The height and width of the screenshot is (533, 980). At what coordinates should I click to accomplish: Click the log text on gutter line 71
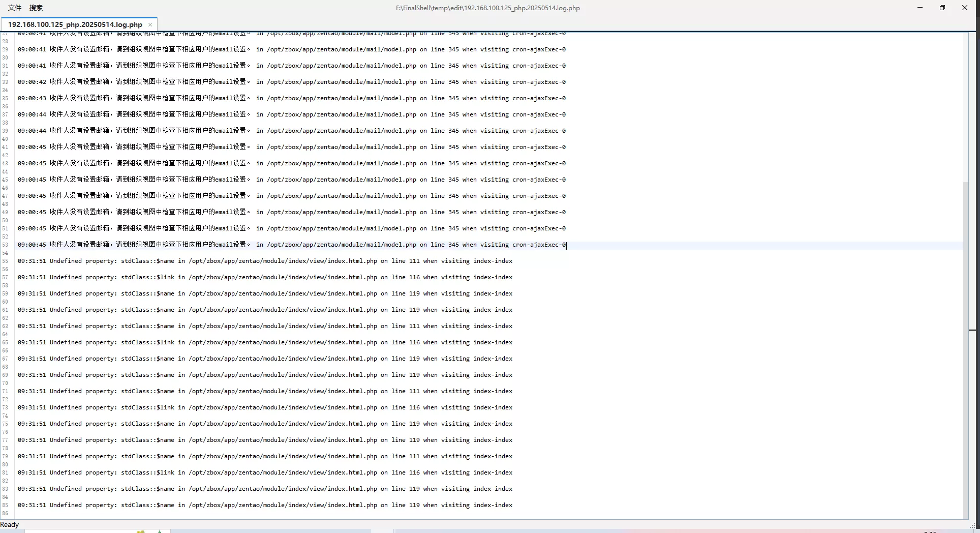tap(265, 391)
